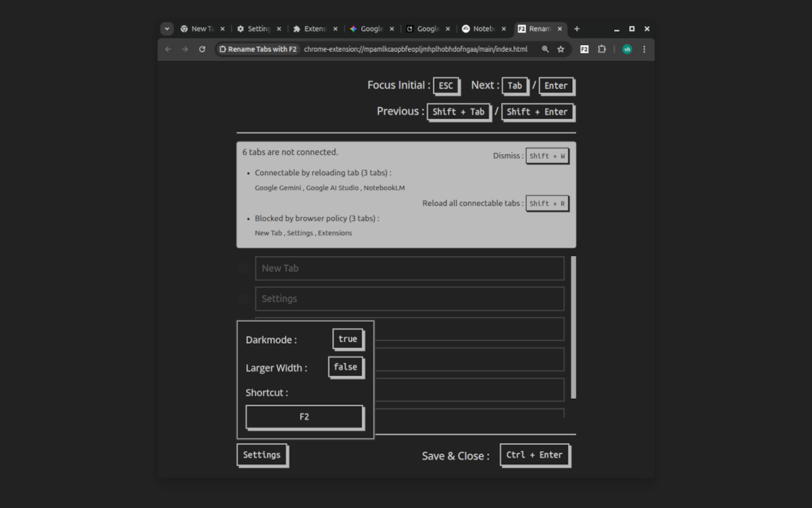Open the Chrome three-dot menu
Image resolution: width=812 pixels, height=508 pixels.
[644, 49]
